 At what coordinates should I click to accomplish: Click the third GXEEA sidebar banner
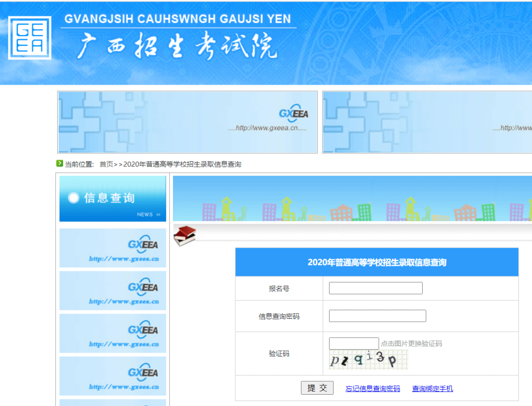pos(113,334)
